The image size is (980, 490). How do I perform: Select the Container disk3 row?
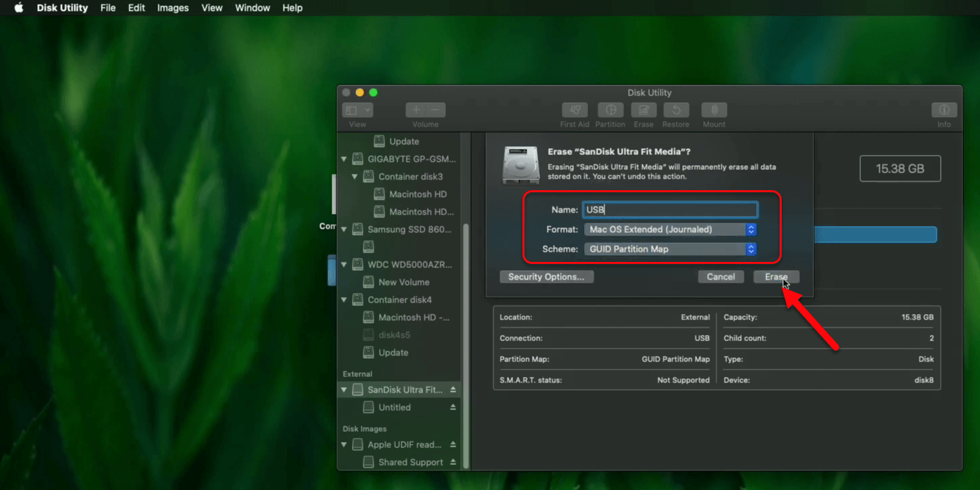[399, 177]
